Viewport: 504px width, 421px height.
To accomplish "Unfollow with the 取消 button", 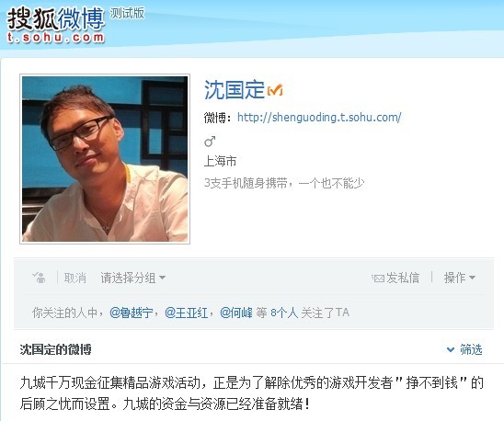I will coord(74,278).
